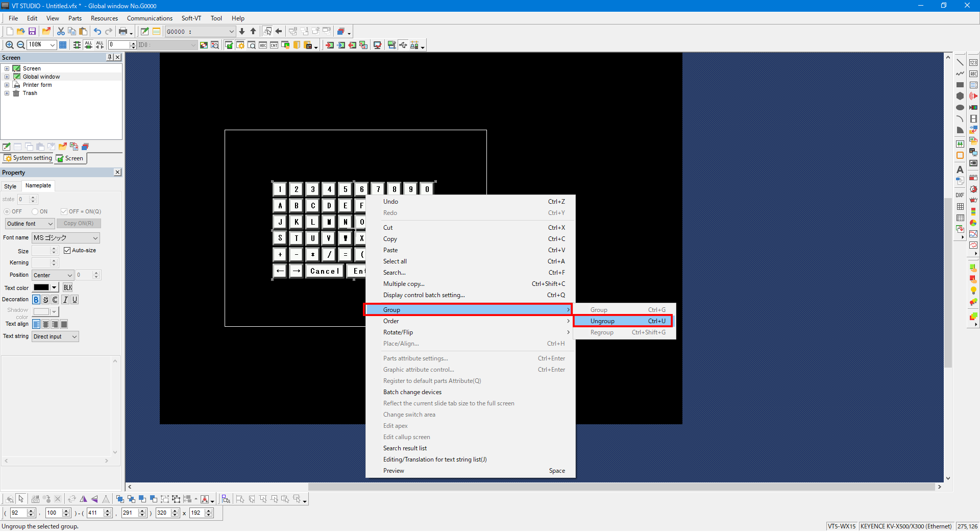Click the black Text color swatch
980x532 pixels.
41,287
